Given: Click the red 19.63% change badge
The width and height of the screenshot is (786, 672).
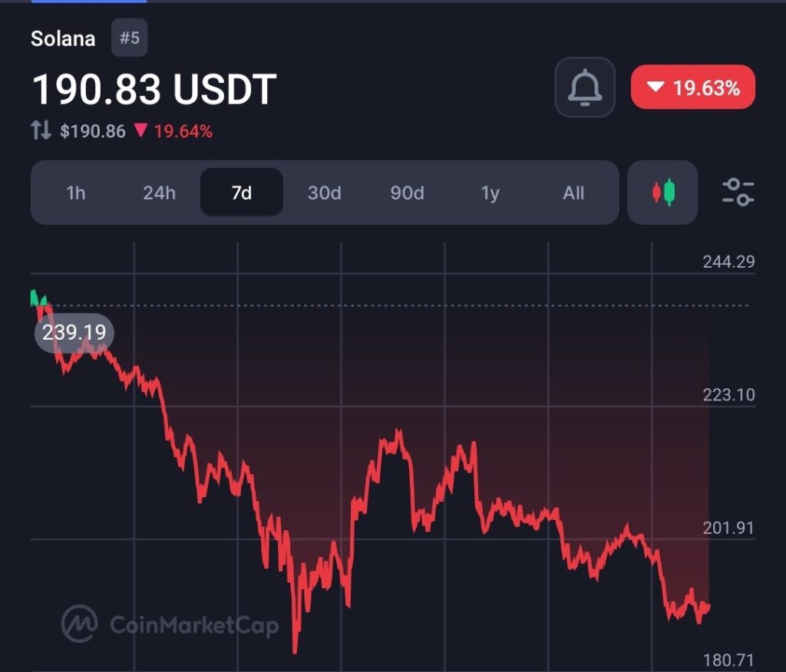Looking at the screenshot, I should tap(693, 87).
